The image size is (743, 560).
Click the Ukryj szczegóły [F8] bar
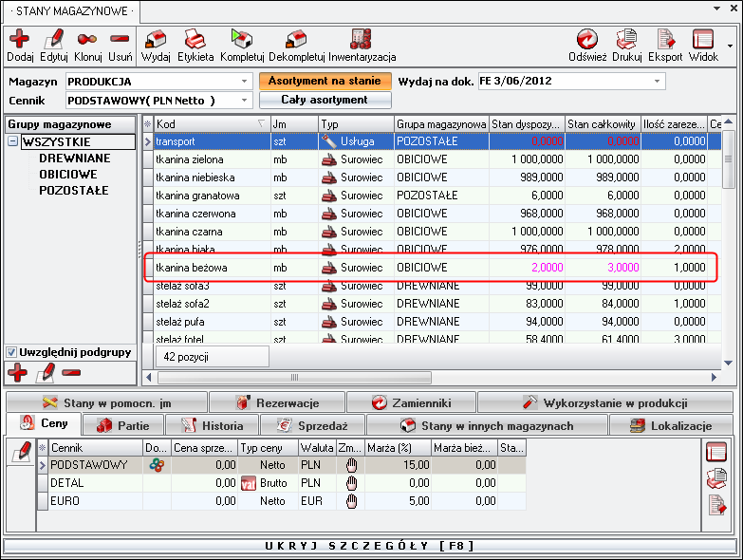click(371, 548)
